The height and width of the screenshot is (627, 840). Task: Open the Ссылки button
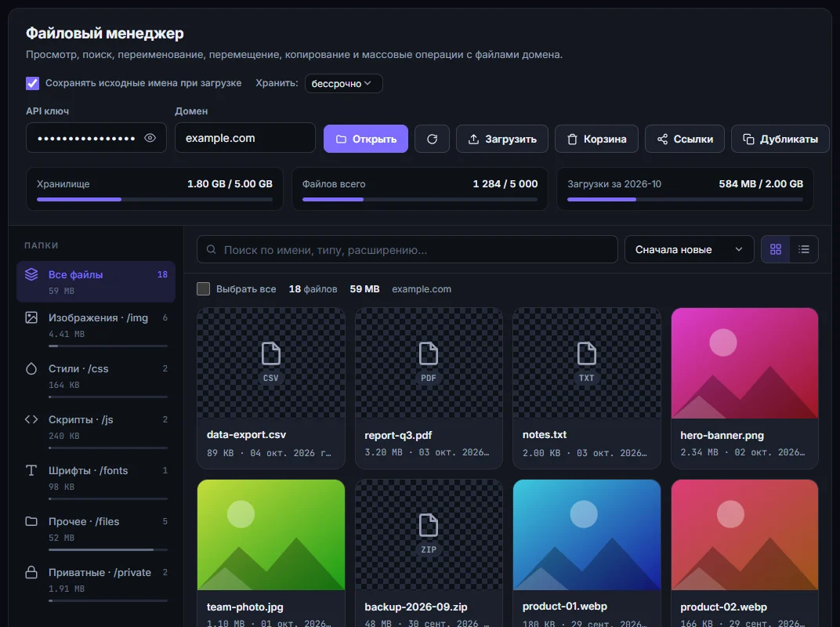(x=685, y=139)
